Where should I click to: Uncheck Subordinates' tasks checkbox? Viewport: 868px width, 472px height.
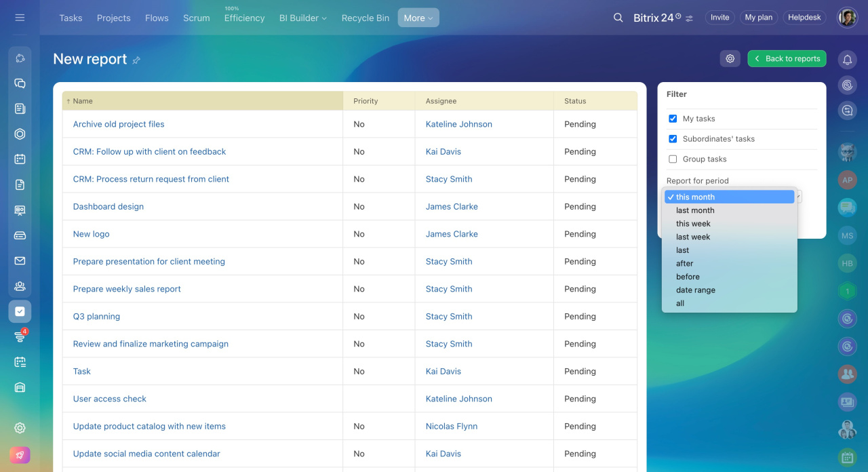[673, 139]
